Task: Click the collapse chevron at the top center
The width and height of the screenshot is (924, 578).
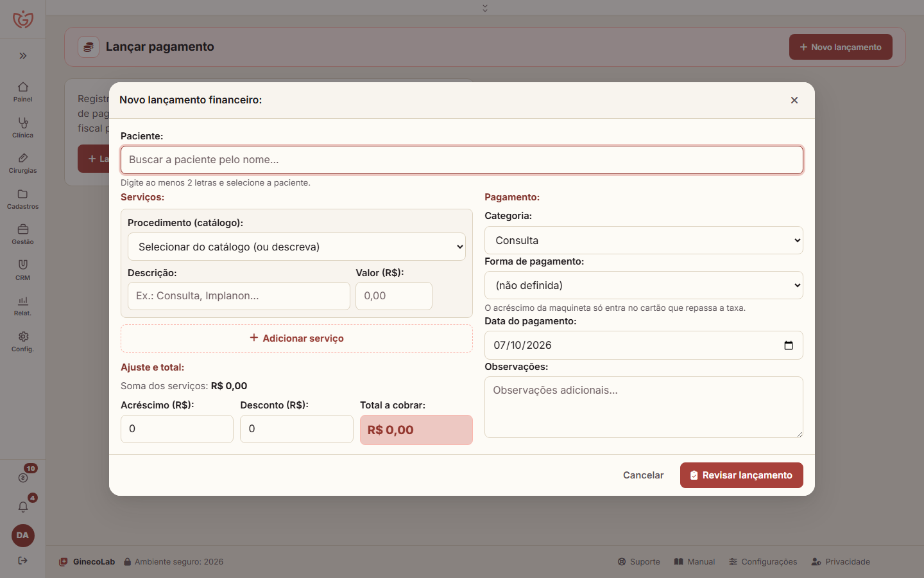Action: tap(485, 8)
